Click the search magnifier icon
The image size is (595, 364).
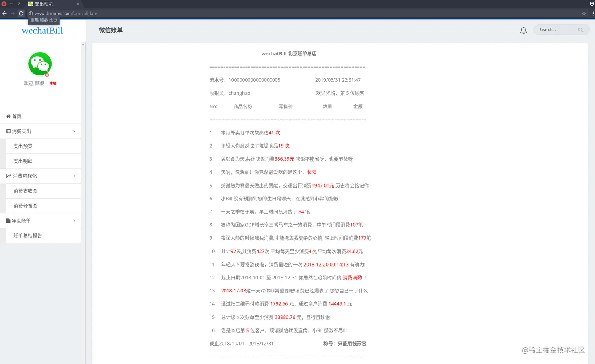(x=581, y=29)
